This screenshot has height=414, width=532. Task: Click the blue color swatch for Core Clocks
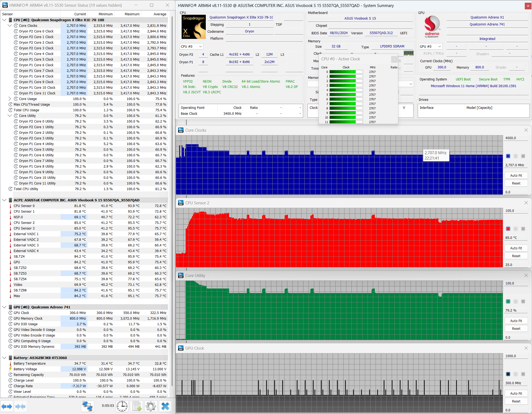pyautogui.click(x=508, y=156)
